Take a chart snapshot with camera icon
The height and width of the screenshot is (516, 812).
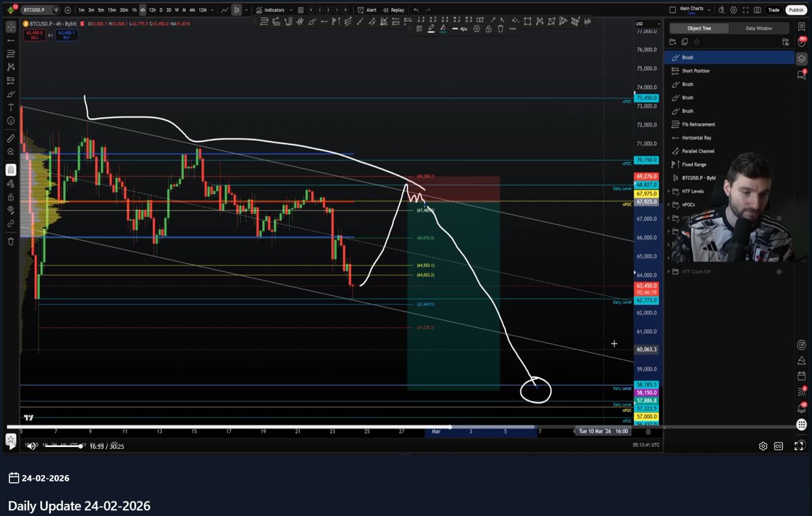pos(757,10)
